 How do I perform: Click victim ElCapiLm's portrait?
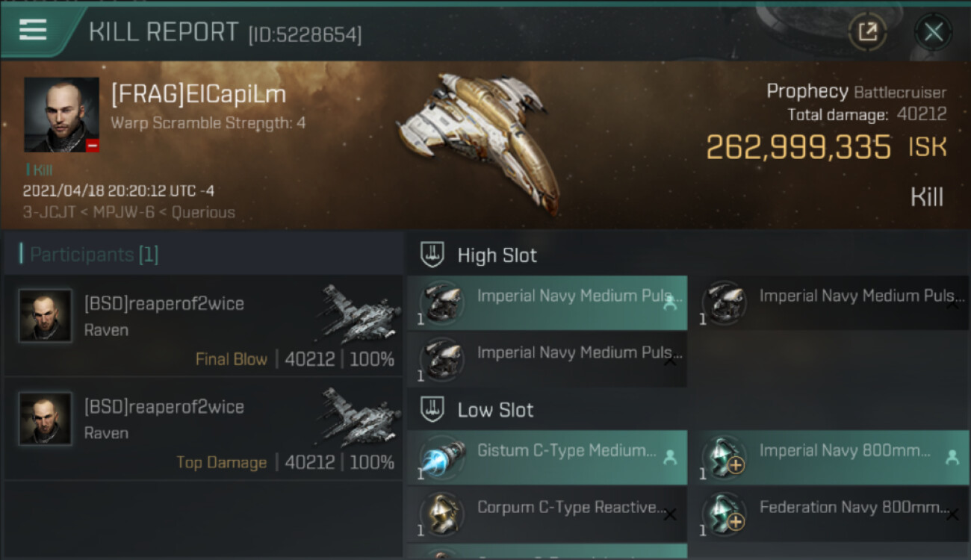(61, 114)
